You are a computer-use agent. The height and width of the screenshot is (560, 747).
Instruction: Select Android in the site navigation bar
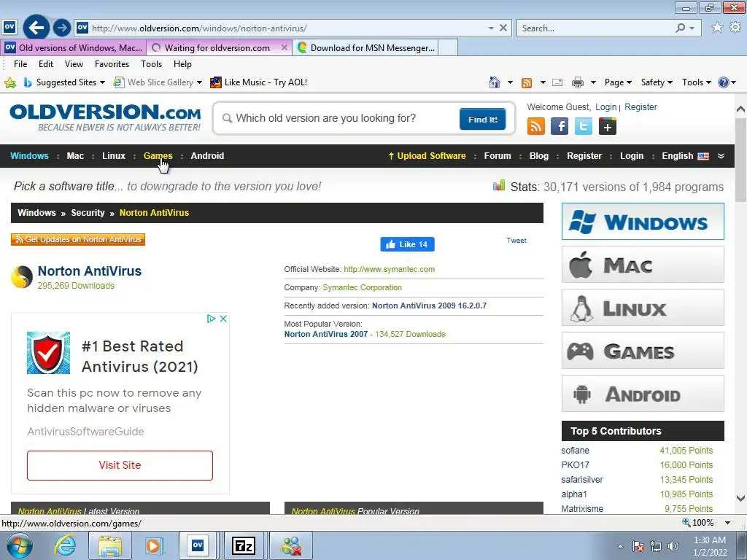[x=207, y=156]
